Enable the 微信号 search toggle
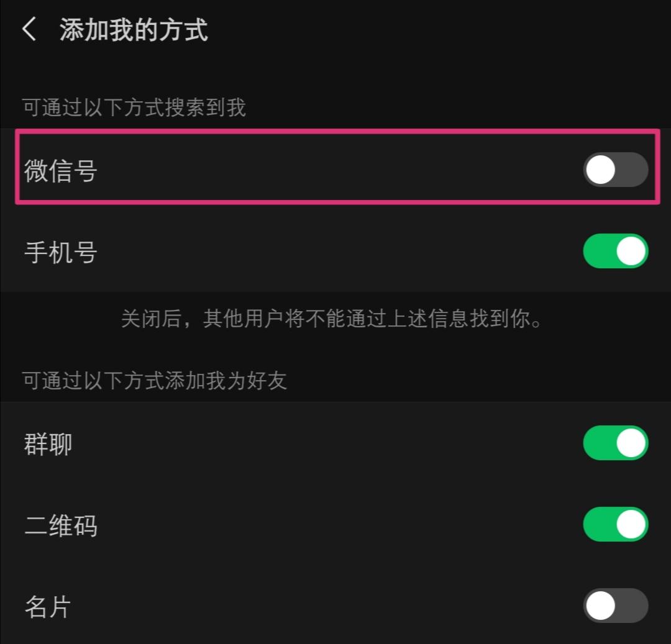The height and width of the screenshot is (644, 671). (x=616, y=170)
